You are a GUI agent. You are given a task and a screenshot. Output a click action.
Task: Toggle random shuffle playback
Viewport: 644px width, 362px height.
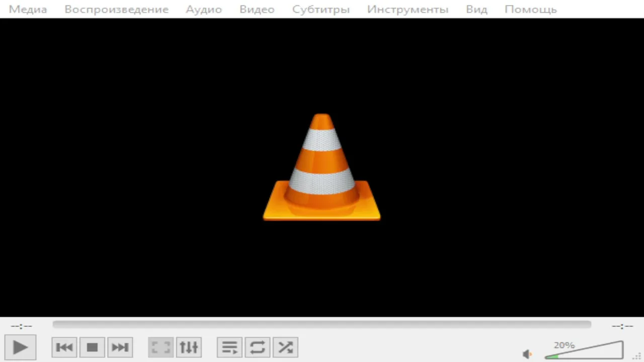pyautogui.click(x=285, y=347)
